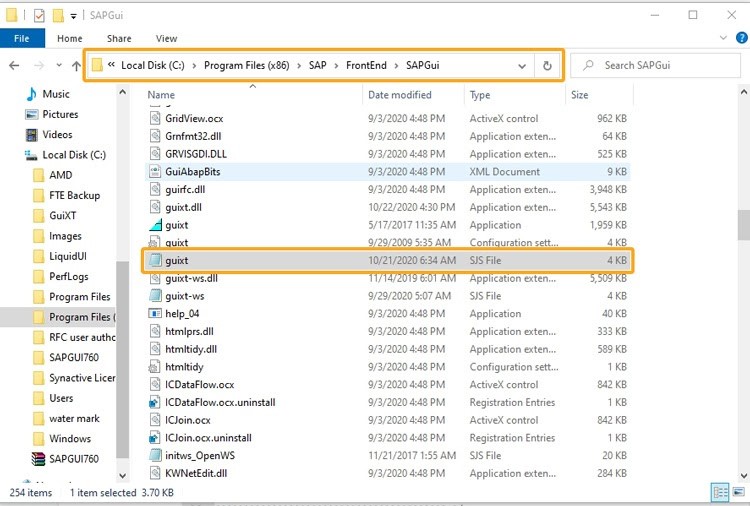
Task: Open the File menu
Action: tap(22, 39)
